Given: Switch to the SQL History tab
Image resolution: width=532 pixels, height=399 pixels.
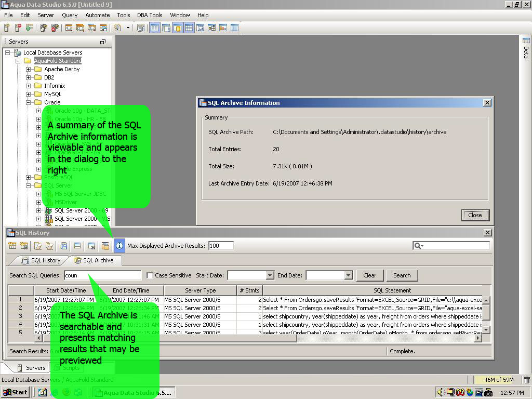Looking at the screenshot, I should click(x=41, y=260).
